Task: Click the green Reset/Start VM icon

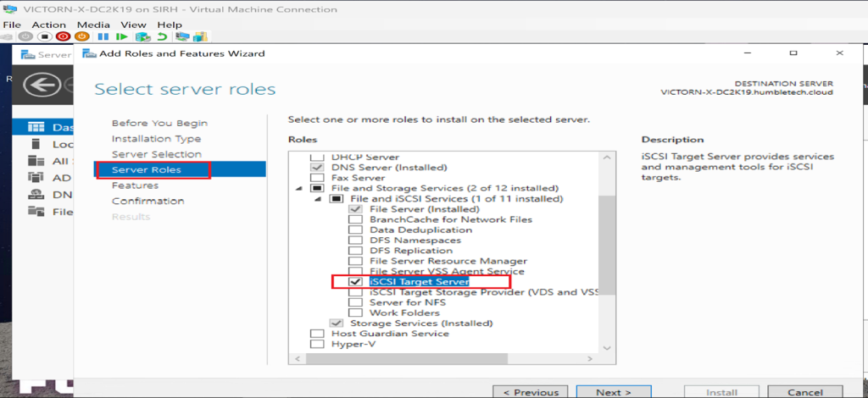Action: point(122,36)
